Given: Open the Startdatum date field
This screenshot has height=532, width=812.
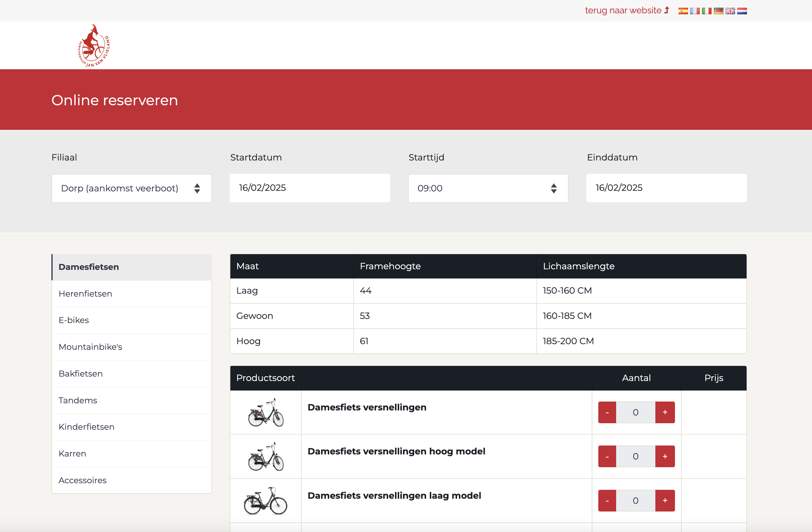Looking at the screenshot, I should (x=309, y=188).
